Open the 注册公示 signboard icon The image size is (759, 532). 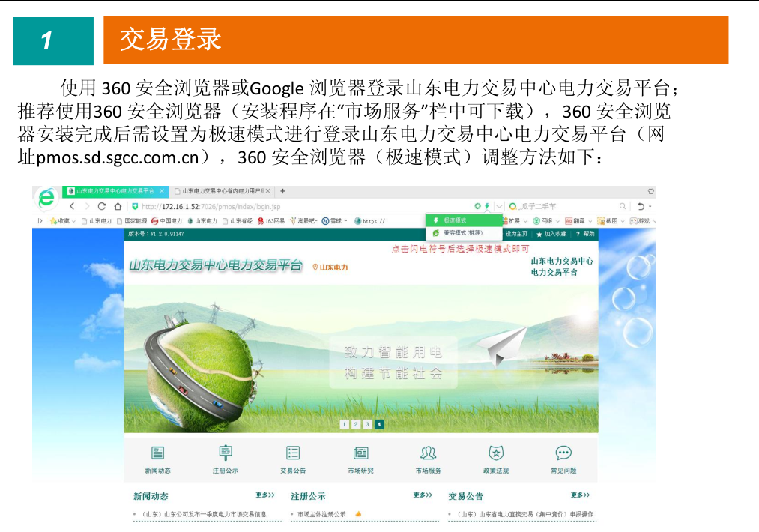225,453
